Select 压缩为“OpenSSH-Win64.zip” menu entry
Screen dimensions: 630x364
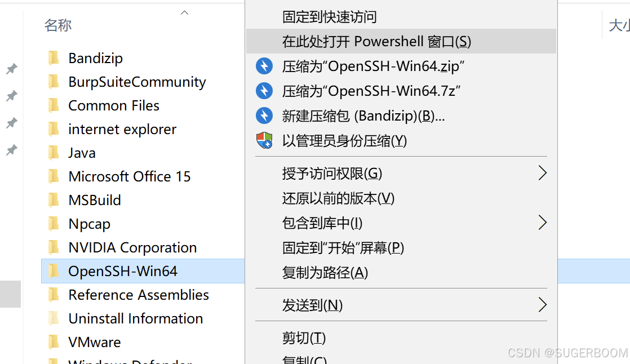(x=401, y=66)
